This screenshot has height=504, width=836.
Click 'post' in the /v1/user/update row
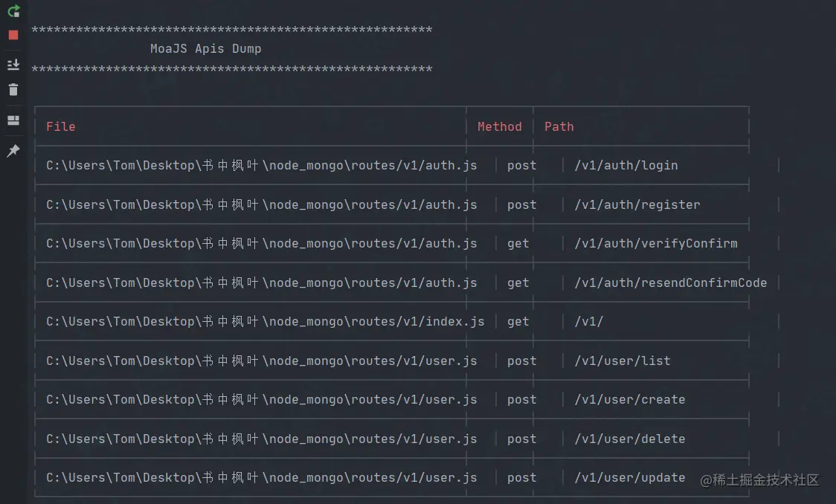521,478
